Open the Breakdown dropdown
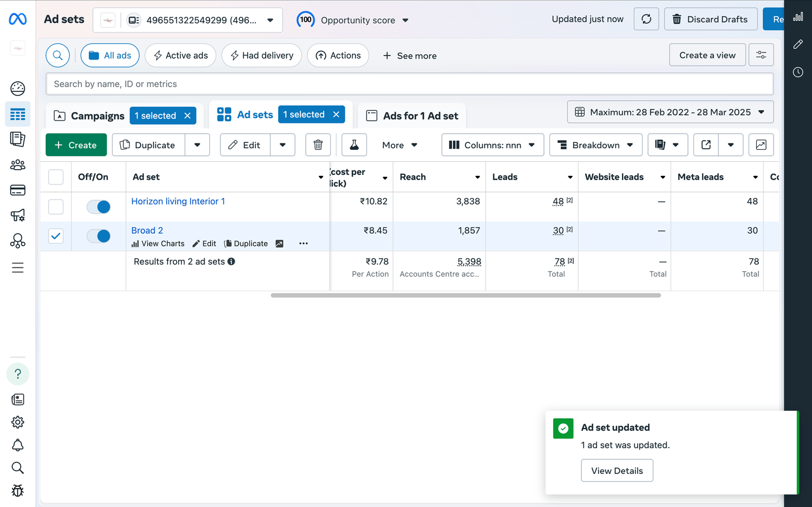 click(595, 145)
